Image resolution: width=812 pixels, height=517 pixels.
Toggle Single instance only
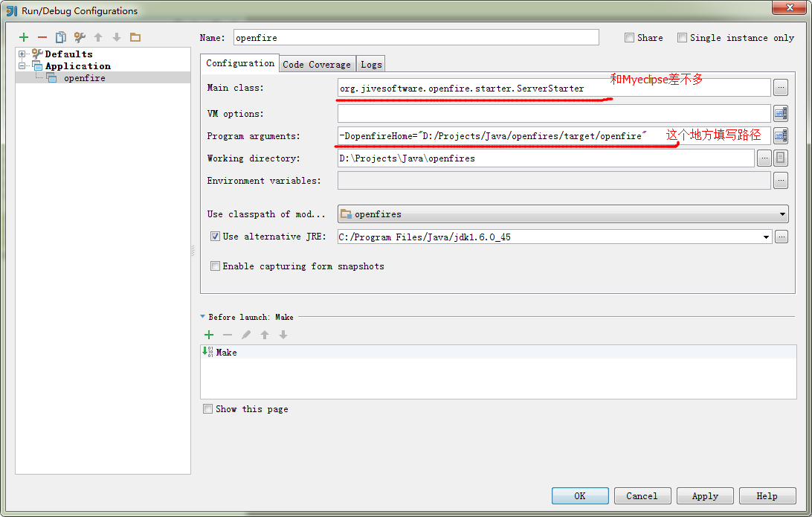tap(682, 37)
